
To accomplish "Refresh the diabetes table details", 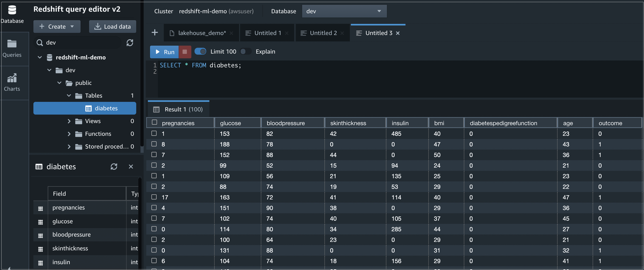I will coord(114,167).
